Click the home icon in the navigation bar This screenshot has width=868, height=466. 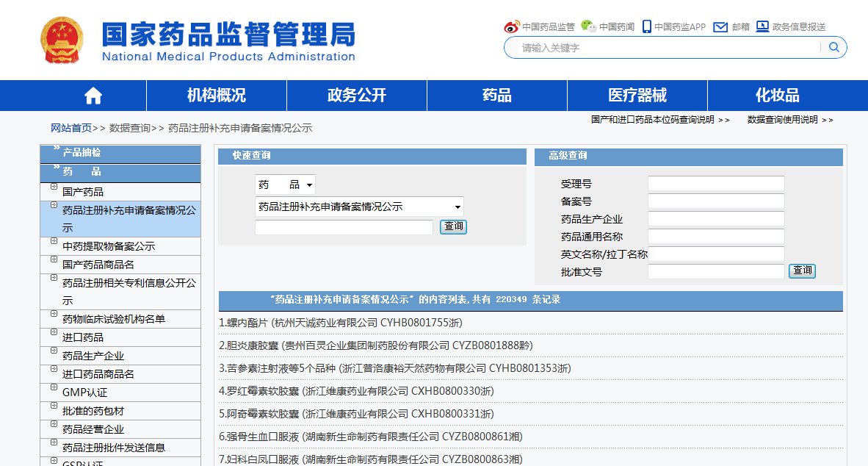click(x=92, y=95)
